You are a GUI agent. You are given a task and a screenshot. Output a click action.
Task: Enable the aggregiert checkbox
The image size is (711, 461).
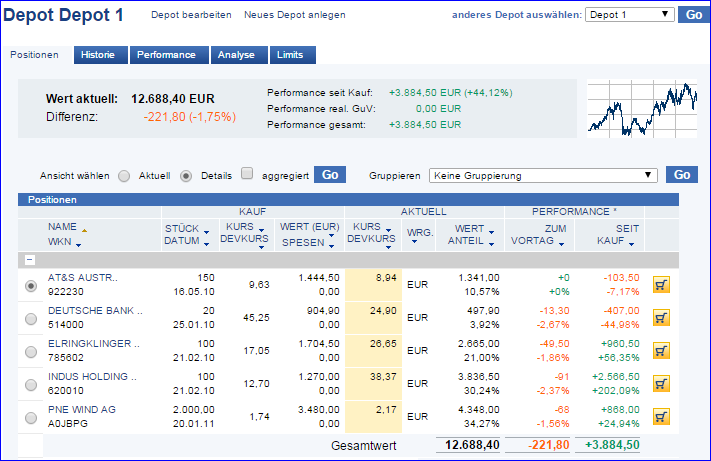[x=248, y=174]
